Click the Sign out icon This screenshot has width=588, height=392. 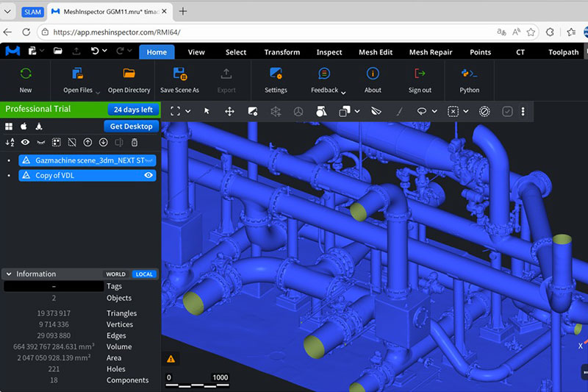(420, 74)
